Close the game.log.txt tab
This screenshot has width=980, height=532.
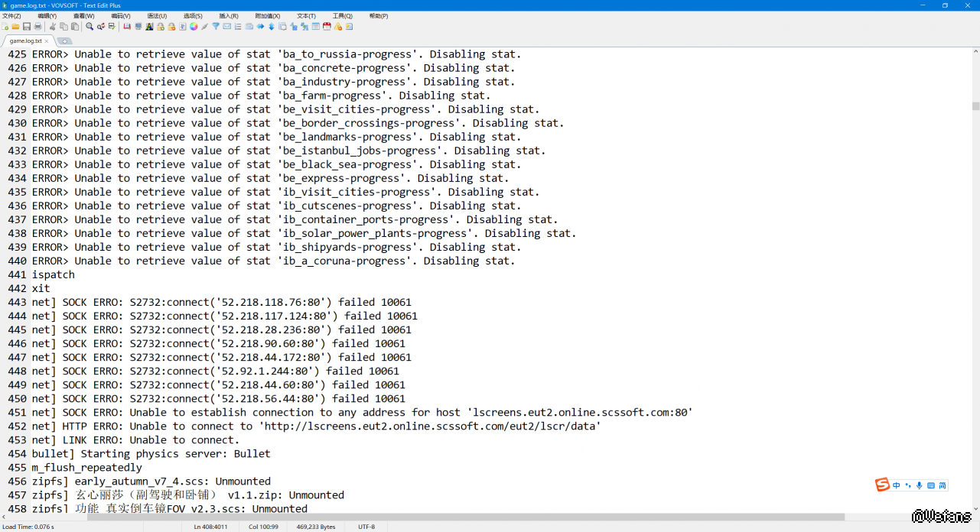coord(47,41)
